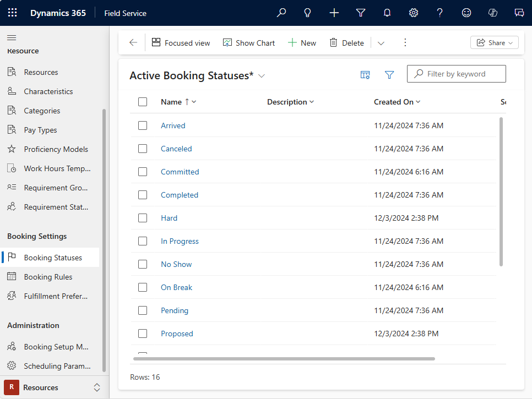
Task: Check the Arrived row checkbox
Action: click(x=143, y=125)
